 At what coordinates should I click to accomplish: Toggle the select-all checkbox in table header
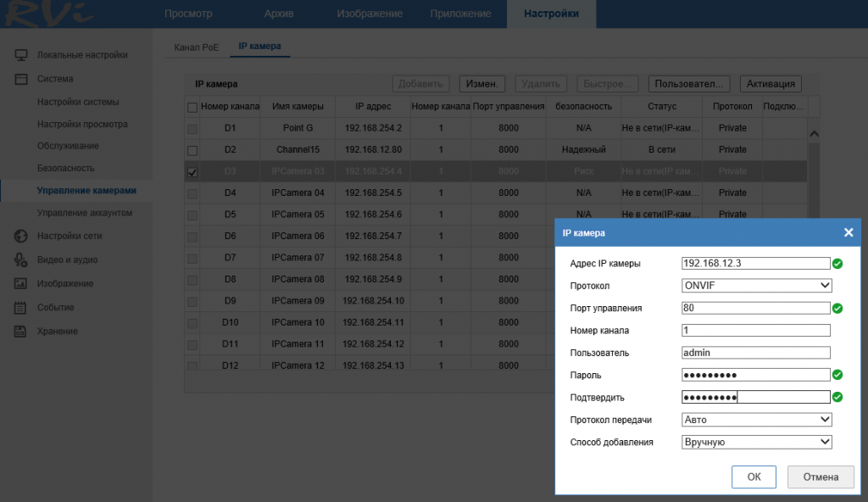pyautogui.click(x=192, y=107)
